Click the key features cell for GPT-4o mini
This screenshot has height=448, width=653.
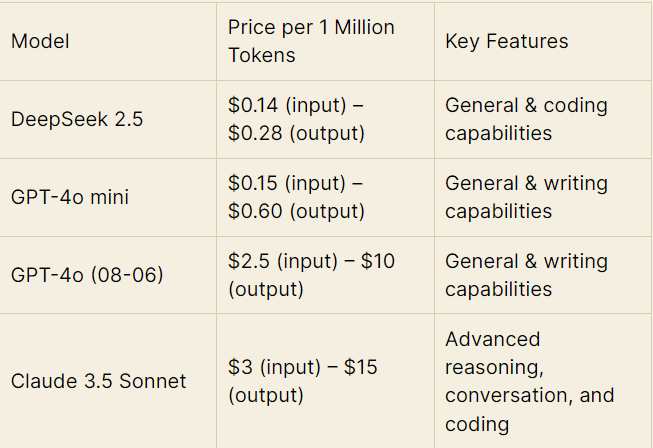[x=526, y=197]
